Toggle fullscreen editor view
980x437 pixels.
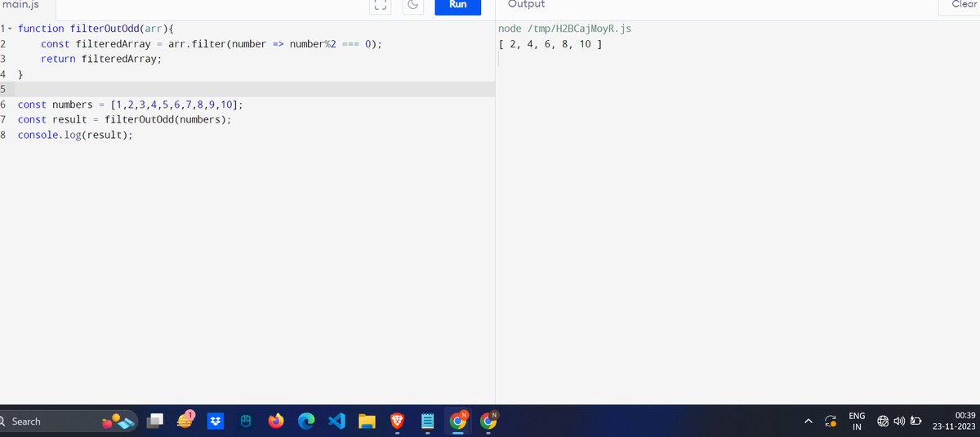(381, 6)
